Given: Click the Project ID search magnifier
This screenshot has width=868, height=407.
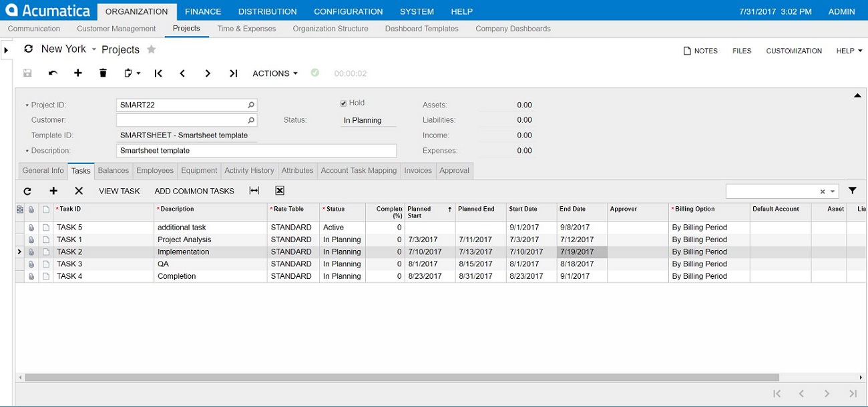Looking at the screenshot, I should [250, 105].
